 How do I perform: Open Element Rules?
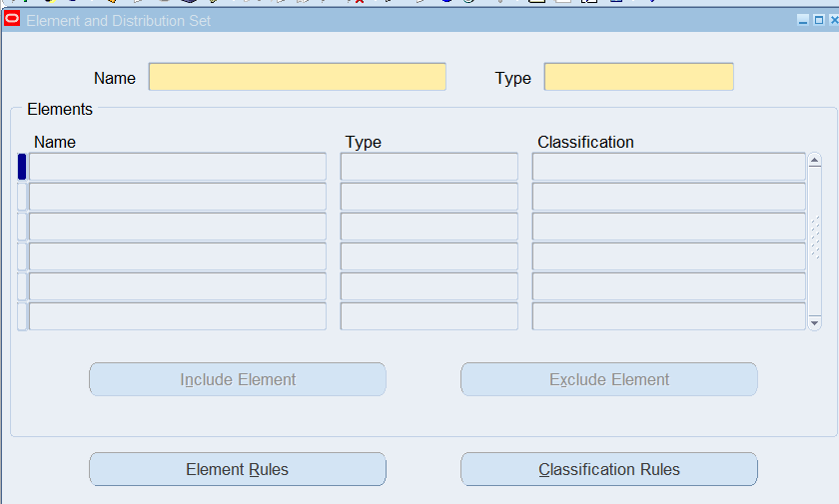237,469
